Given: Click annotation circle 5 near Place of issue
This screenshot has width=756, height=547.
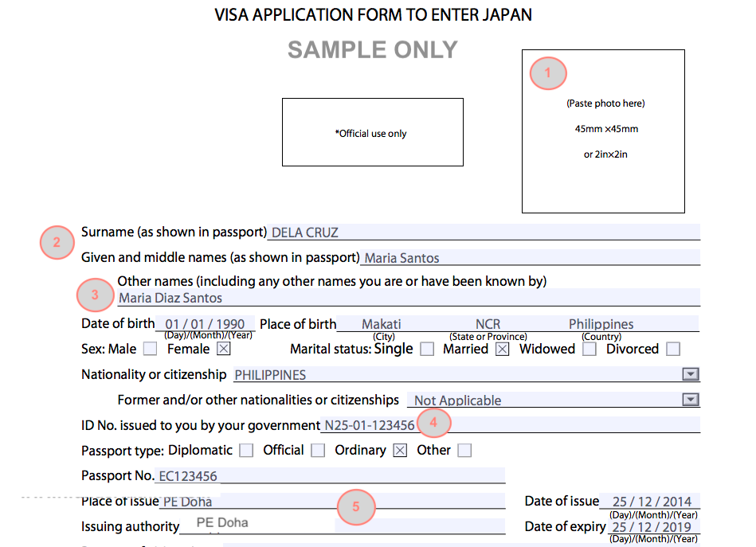Looking at the screenshot, I should pyautogui.click(x=356, y=506).
